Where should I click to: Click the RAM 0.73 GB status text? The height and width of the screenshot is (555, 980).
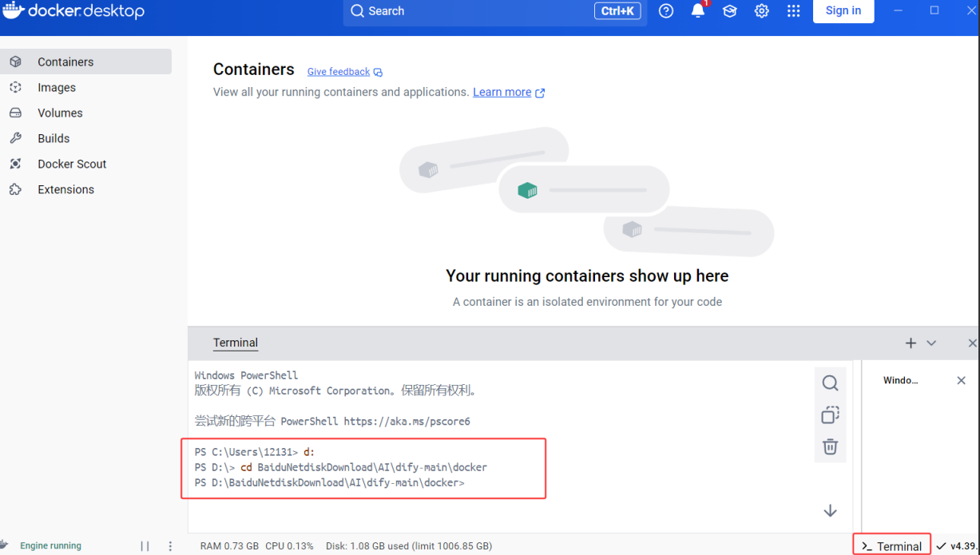coord(229,546)
